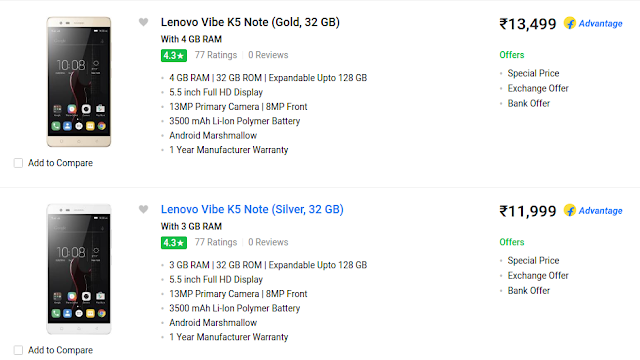640x360 pixels.
Task: View 0 Reviews for the Silver model
Action: tap(268, 242)
